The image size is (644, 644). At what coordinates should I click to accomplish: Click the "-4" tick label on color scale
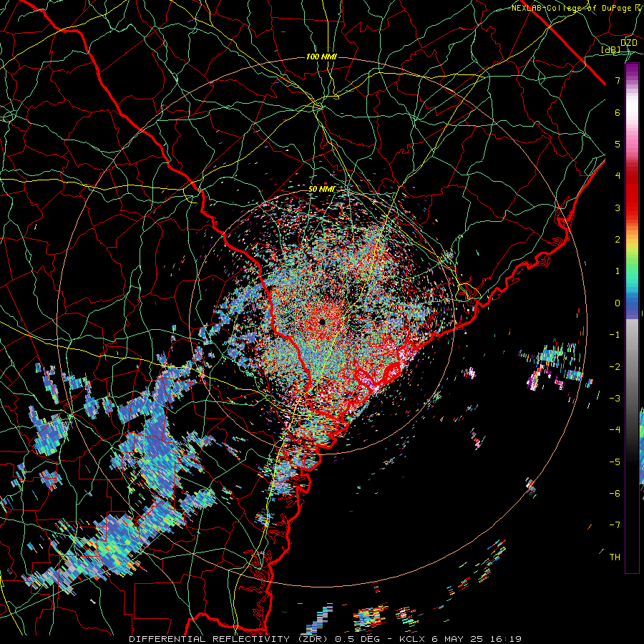[615, 430]
